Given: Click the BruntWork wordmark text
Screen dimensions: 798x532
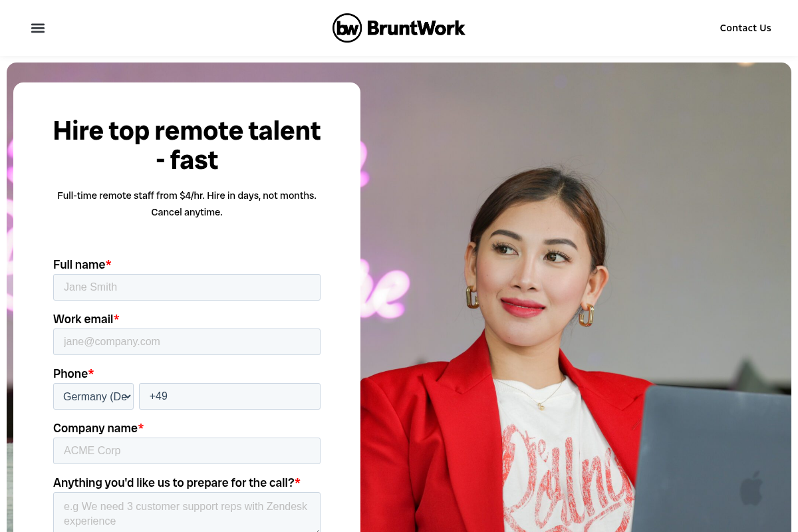Looking at the screenshot, I should [416, 28].
